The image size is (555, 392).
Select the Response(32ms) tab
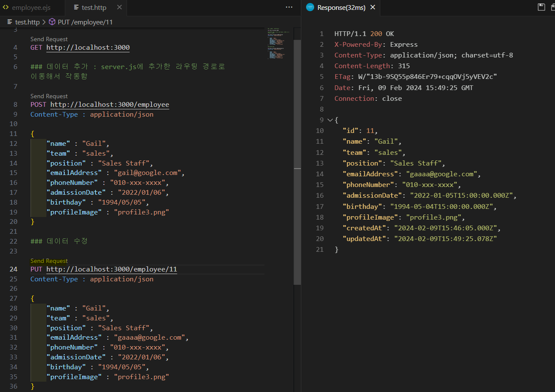tap(340, 7)
